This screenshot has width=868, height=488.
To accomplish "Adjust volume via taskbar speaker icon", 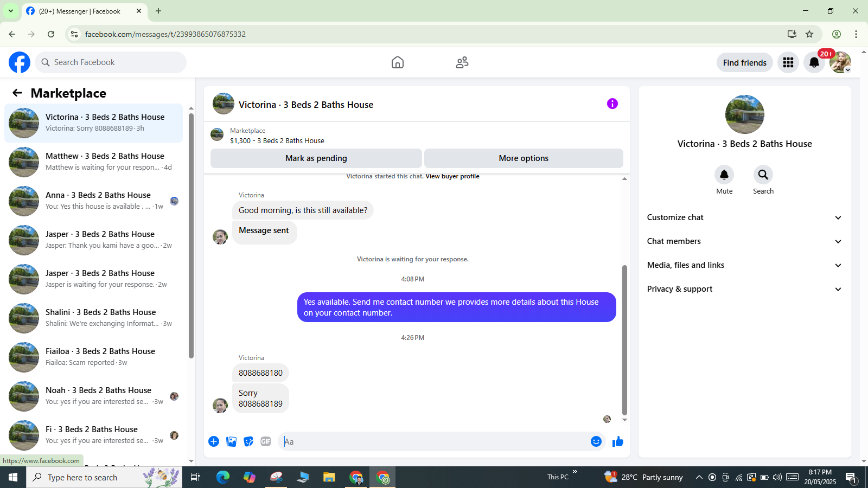I will click(x=777, y=477).
